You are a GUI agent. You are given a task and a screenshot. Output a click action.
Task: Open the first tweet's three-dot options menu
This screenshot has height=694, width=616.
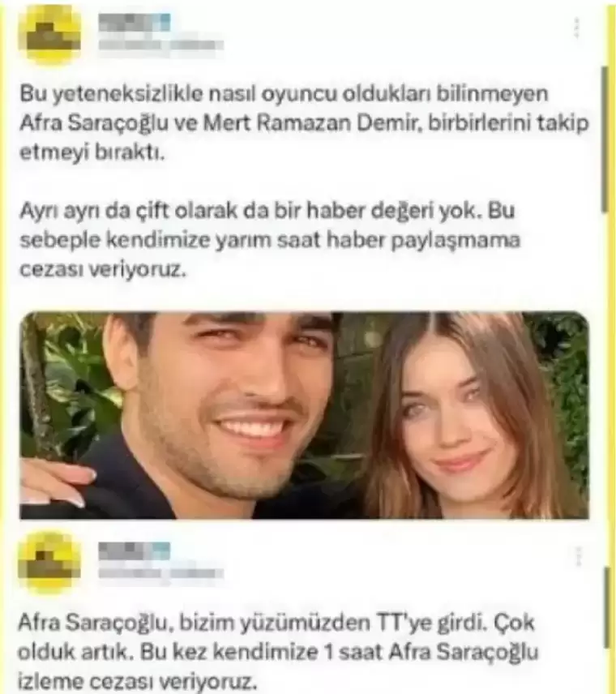pos(576,28)
